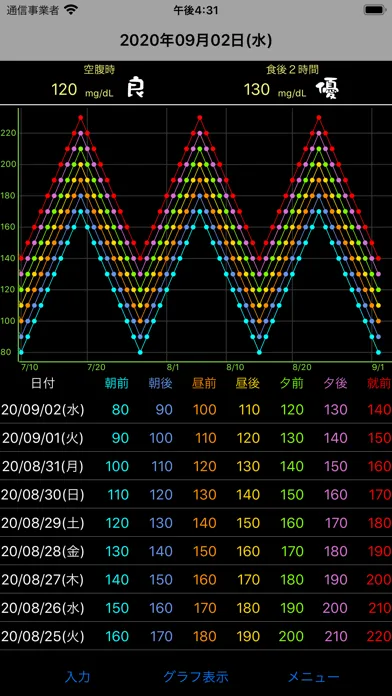Select the 20/08/25(火) table row
This screenshot has width=392, height=696.
196,637
